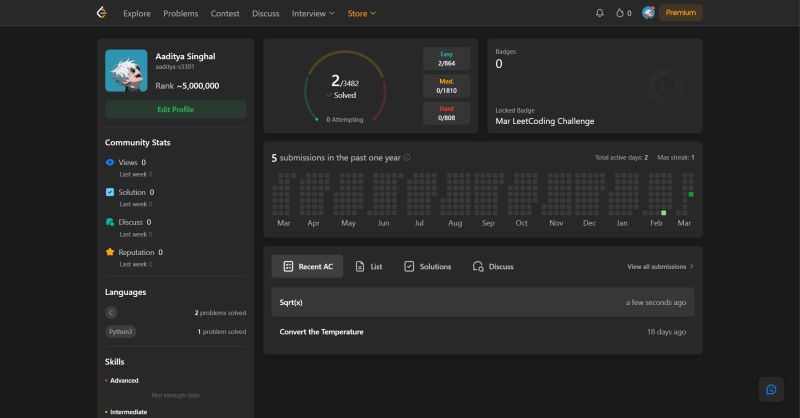Viewport: 800px width, 418px height.
Task: Click the Total active days: 2 text
Action: [x=621, y=158]
